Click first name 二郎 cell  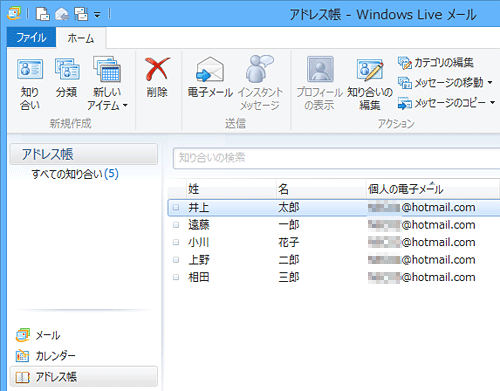pyautogui.click(x=289, y=260)
